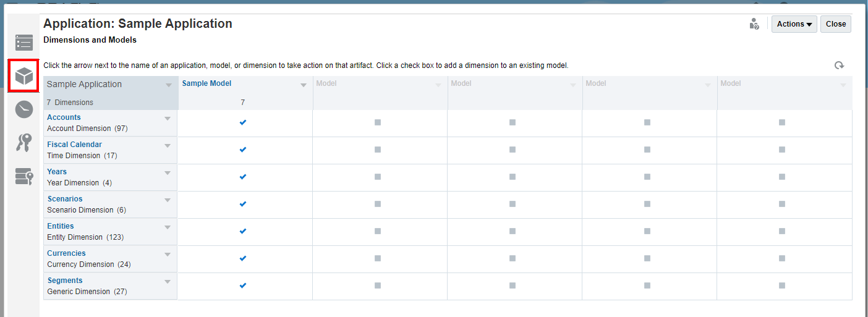
Task: Toggle Years check in Sample Model column
Action: pos(243,177)
